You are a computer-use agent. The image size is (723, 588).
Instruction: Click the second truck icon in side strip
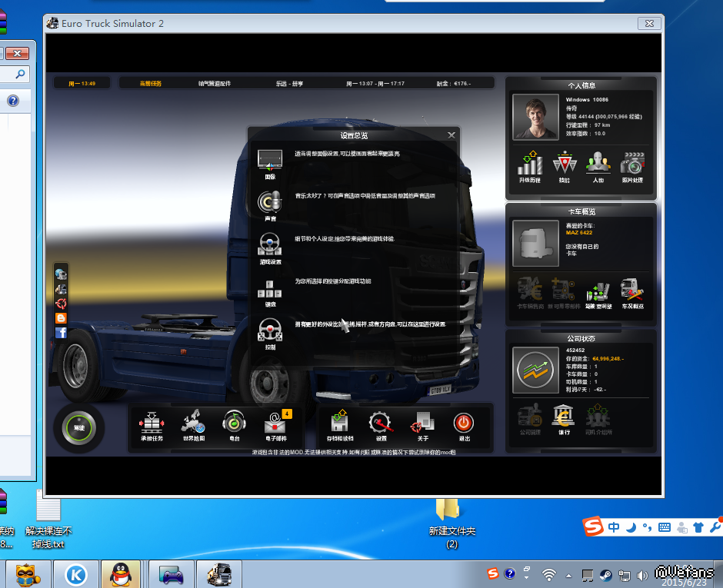point(61,289)
